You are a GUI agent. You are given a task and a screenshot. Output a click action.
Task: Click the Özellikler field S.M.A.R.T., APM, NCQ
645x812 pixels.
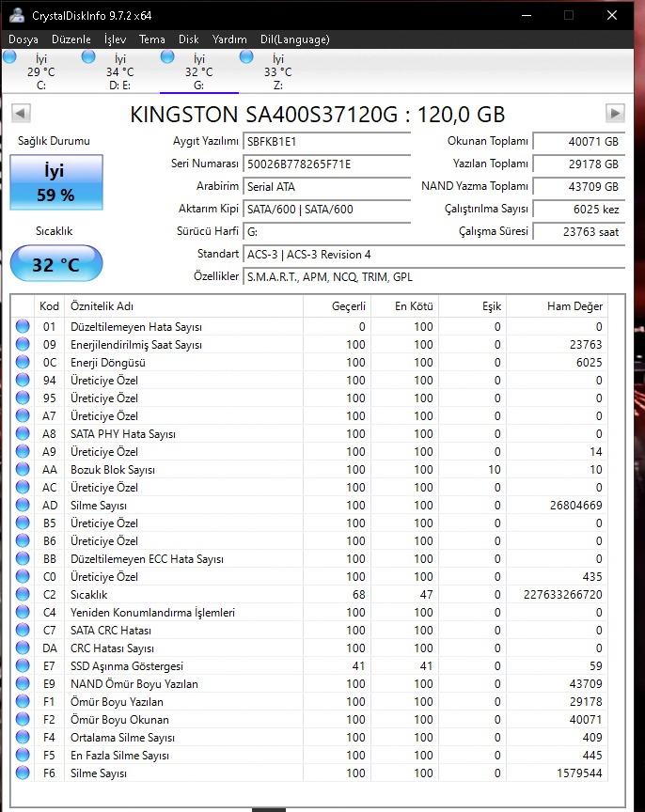pos(434,277)
